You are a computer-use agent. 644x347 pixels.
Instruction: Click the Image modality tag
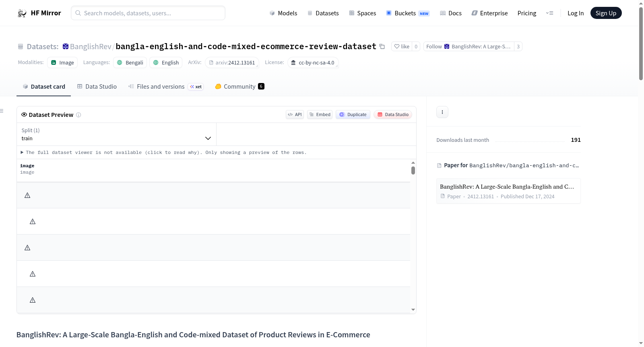click(62, 63)
